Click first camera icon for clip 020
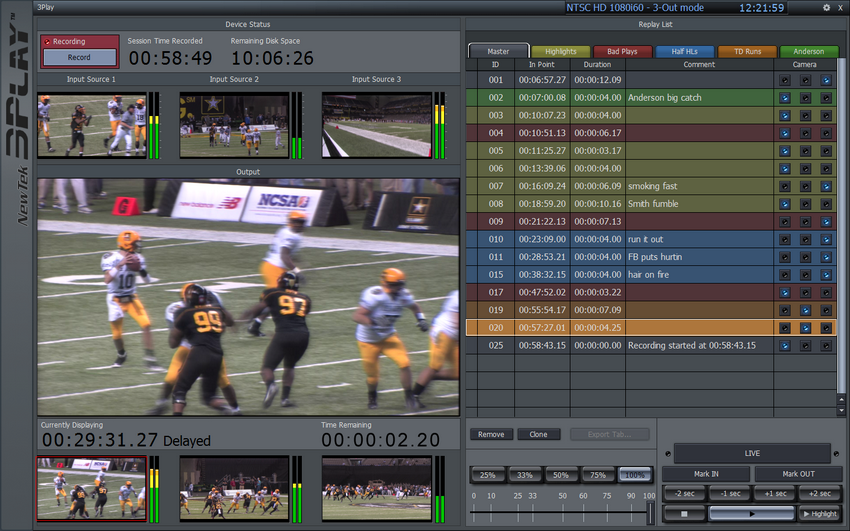Screen dimensions: 850x531 (x=785, y=327)
